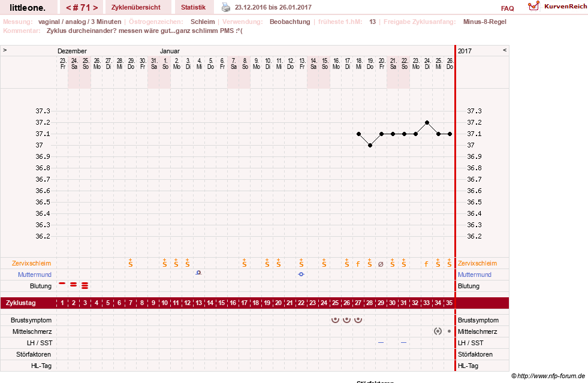Image resolution: width=588 pixels, height=383 pixels.
Task: Open the Statistik tab
Action: (x=193, y=7)
